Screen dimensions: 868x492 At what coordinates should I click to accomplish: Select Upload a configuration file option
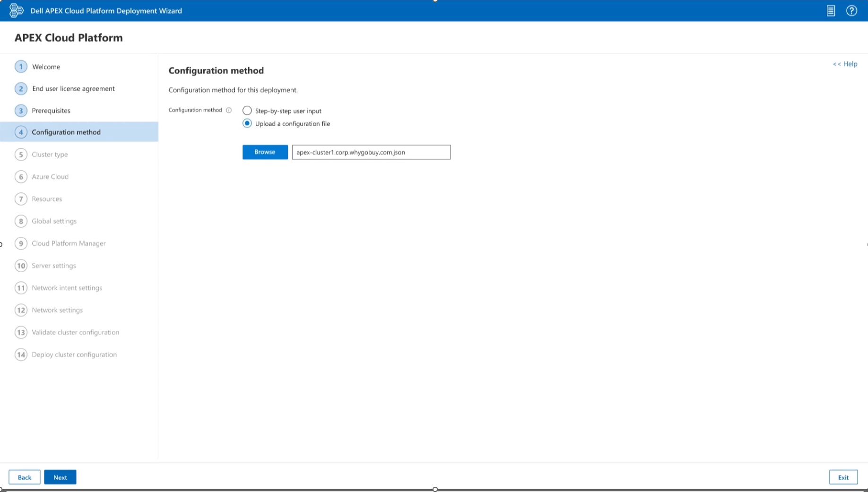tap(247, 123)
